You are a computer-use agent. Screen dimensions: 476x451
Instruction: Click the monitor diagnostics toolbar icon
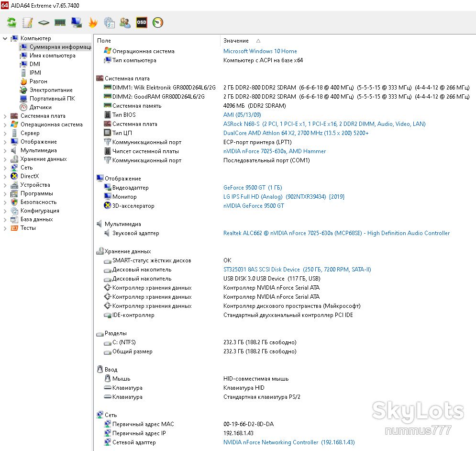coord(76,23)
